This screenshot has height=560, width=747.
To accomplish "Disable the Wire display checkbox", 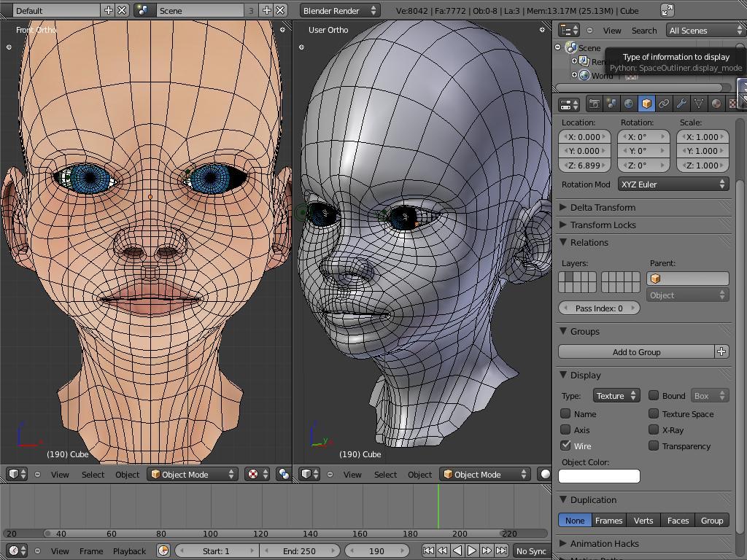I will pyautogui.click(x=566, y=446).
